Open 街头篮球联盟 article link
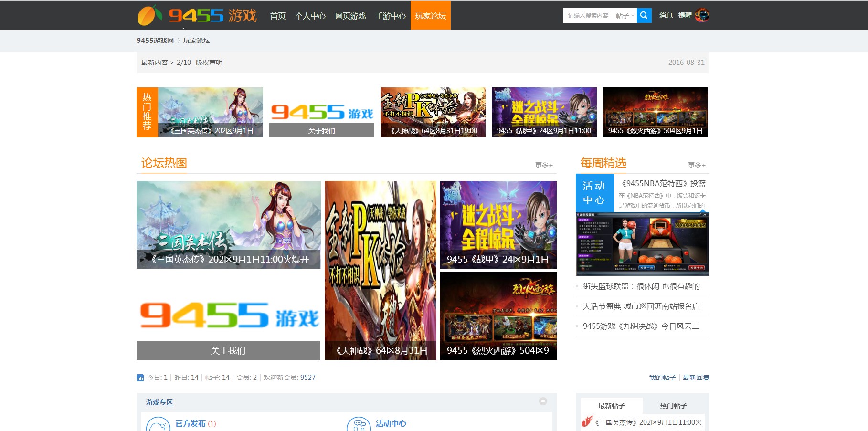Screen dimensions: 868x431 point(641,286)
